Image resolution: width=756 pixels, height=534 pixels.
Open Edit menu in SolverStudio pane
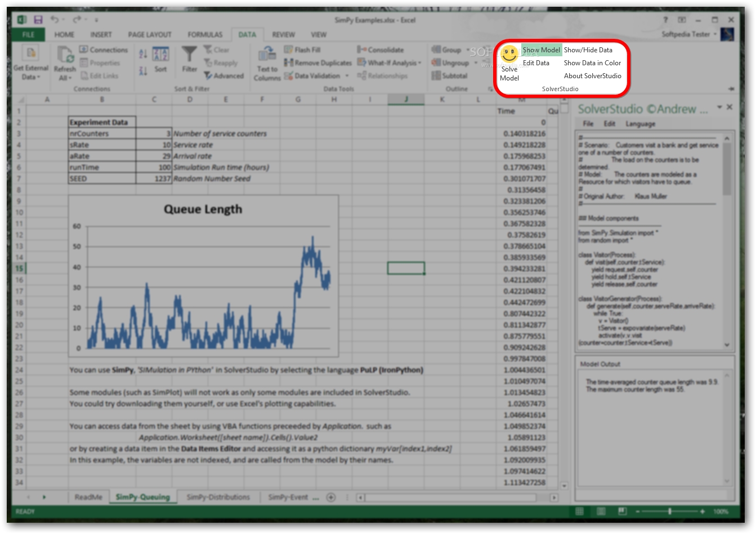click(609, 123)
